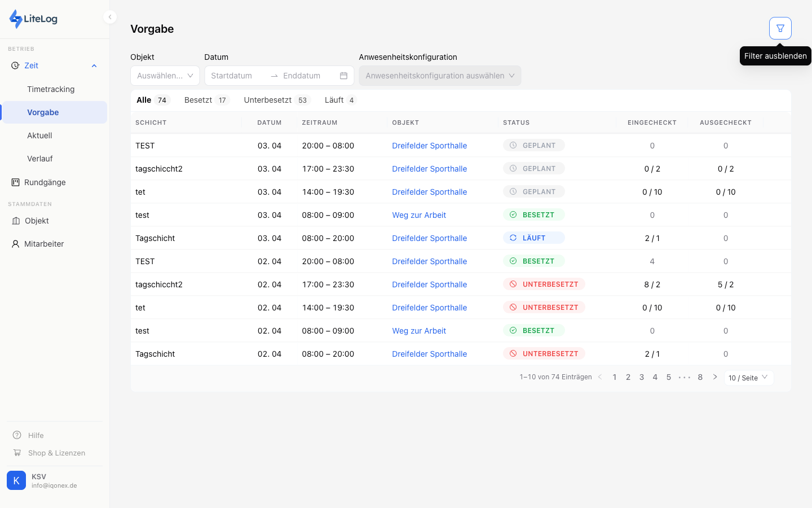812x508 pixels.
Task: Open the 10 / Seite page size dropdown
Action: coord(748,378)
